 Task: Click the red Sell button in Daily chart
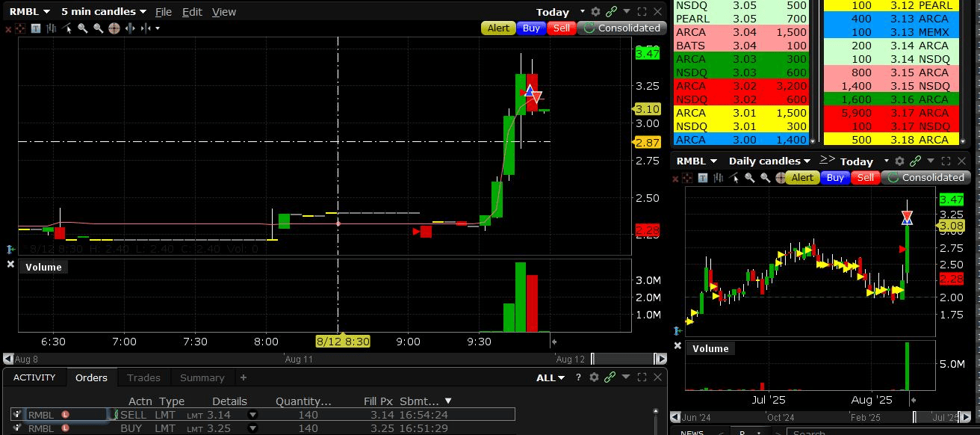(x=866, y=178)
